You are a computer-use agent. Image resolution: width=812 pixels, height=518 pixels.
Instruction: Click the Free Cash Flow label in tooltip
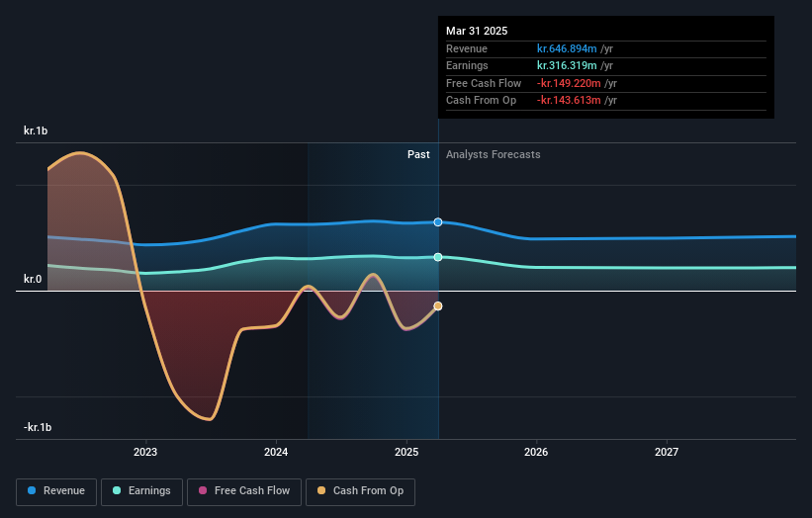coord(484,83)
